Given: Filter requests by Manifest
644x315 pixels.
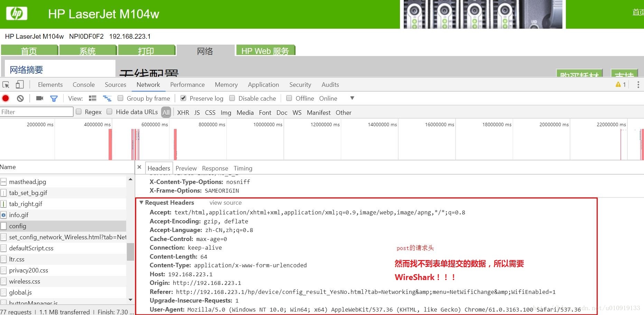Looking at the screenshot, I should (319, 112).
